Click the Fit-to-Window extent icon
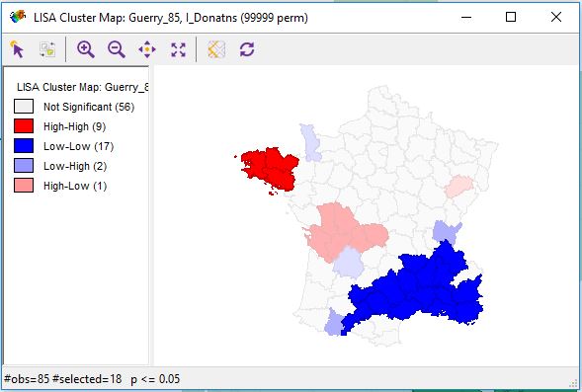 pyautogui.click(x=178, y=49)
